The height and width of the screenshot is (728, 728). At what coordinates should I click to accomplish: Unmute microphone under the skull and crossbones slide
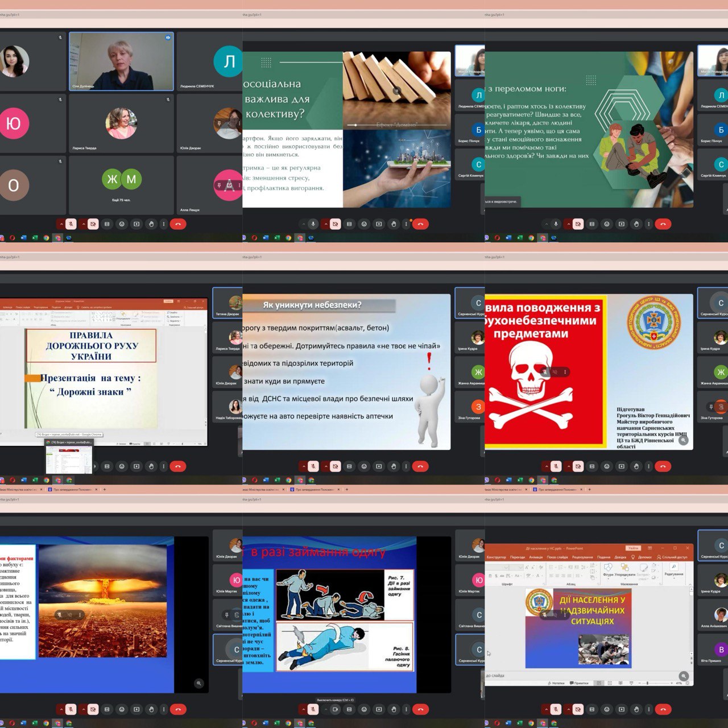(x=556, y=466)
